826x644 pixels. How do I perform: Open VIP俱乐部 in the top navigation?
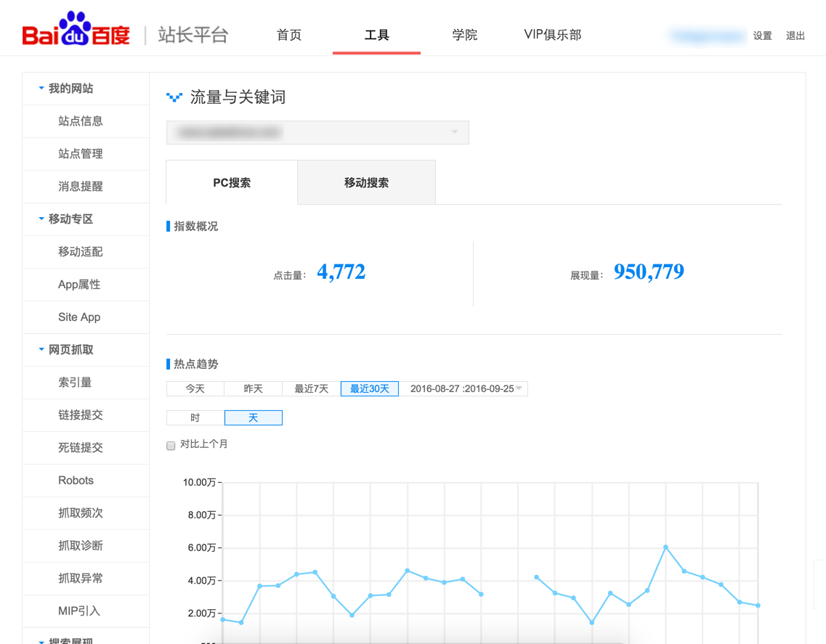pos(552,35)
